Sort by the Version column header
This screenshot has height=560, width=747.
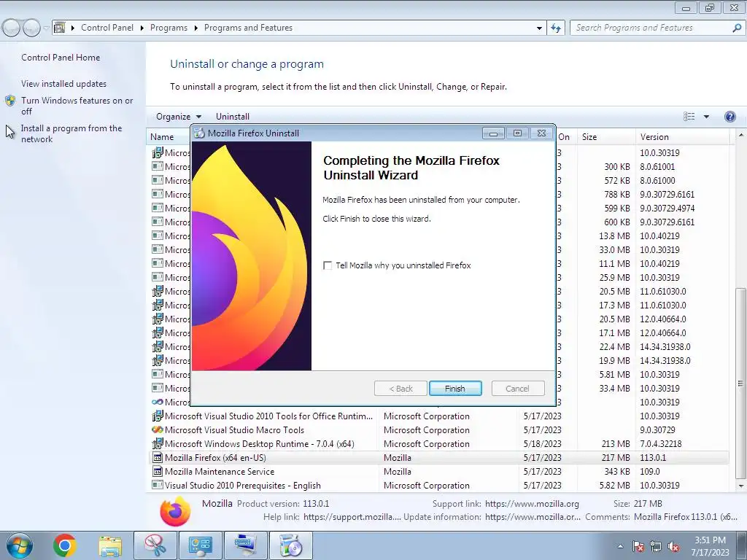click(682, 136)
